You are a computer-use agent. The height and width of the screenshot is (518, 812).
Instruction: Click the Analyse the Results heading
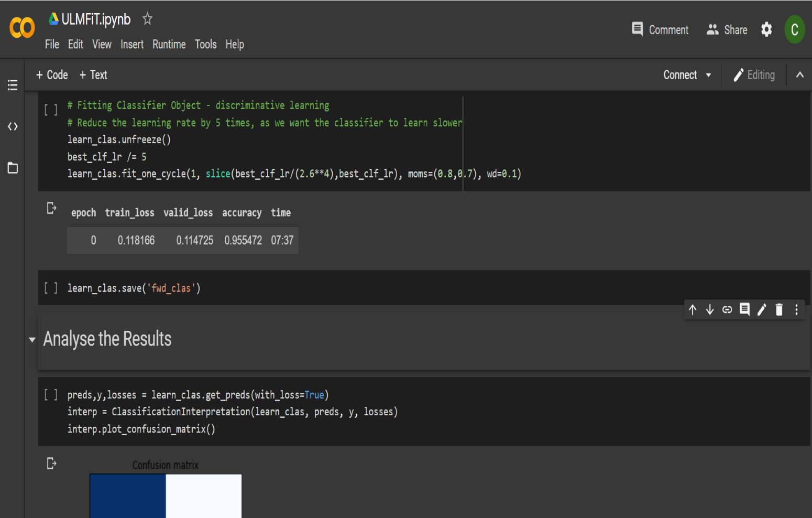107,339
